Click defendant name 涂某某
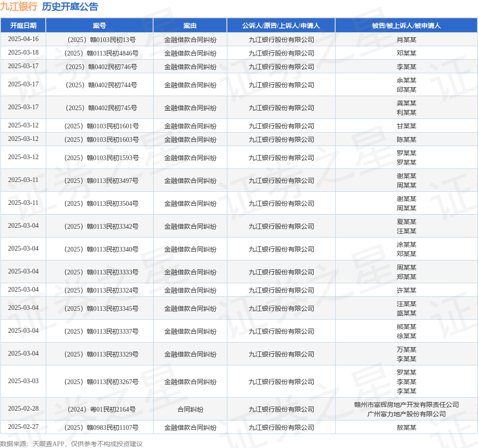 407,245
